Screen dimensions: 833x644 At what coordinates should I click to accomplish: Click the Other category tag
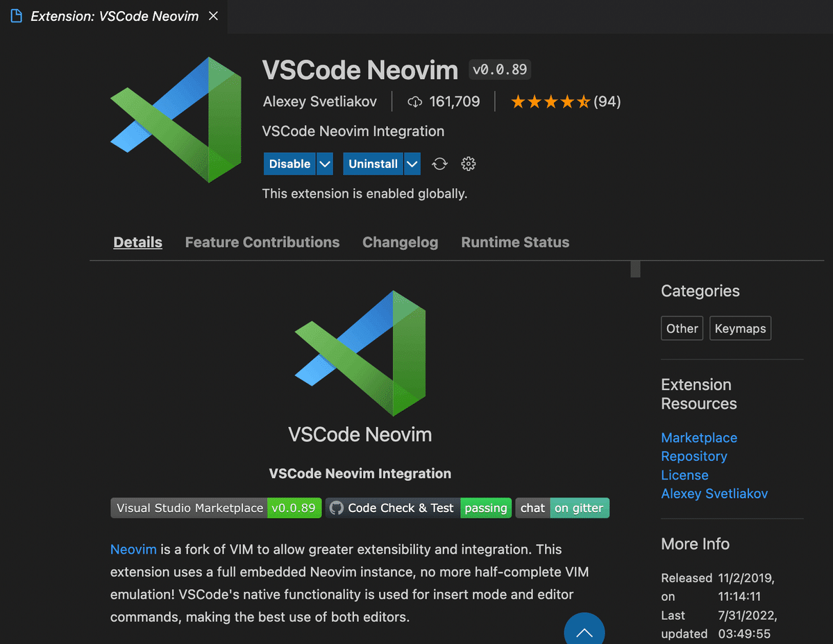tap(682, 328)
